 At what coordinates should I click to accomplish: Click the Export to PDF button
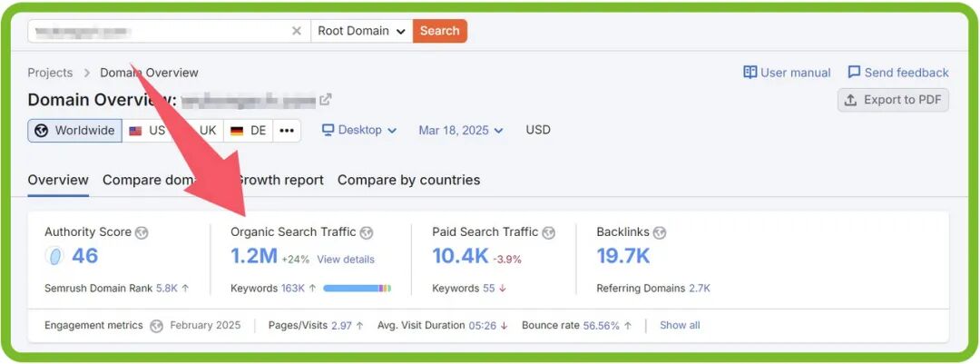893,100
